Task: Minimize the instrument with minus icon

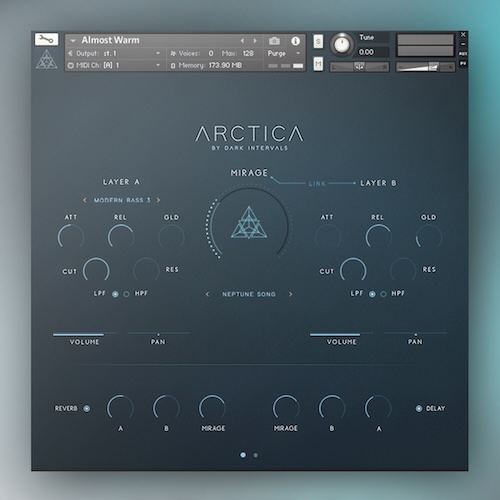Action: tap(463, 44)
